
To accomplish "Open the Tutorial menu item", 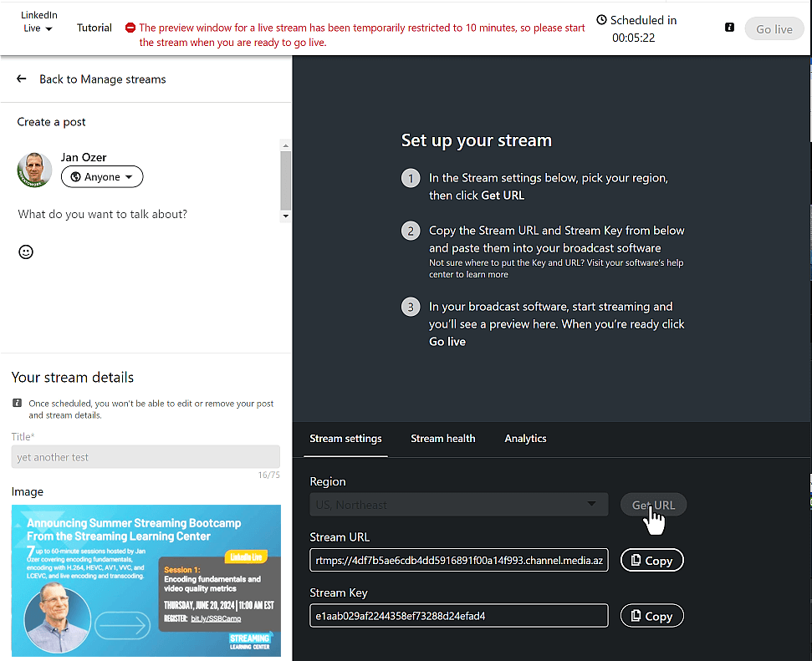I will [94, 28].
